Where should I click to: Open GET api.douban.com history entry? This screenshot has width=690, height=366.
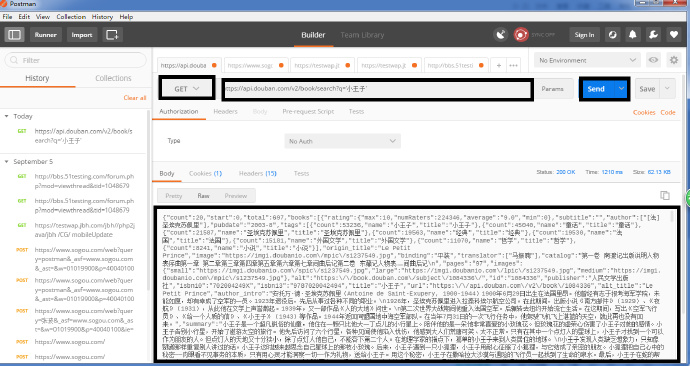[x=75, y=136]
